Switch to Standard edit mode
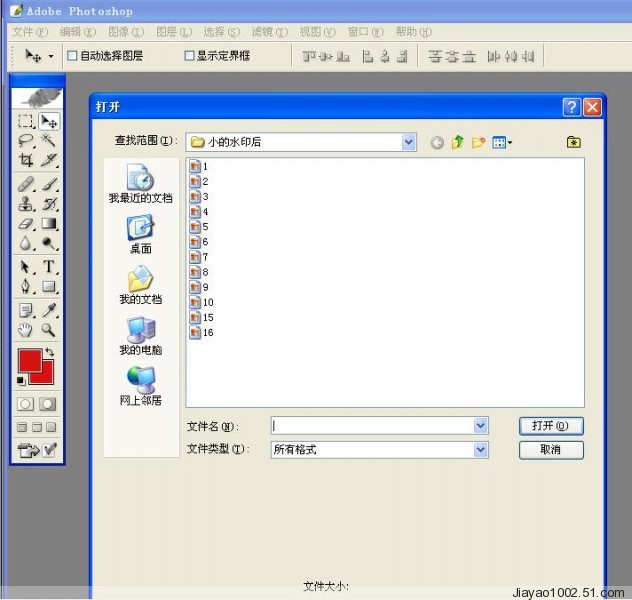 point(25,404)
